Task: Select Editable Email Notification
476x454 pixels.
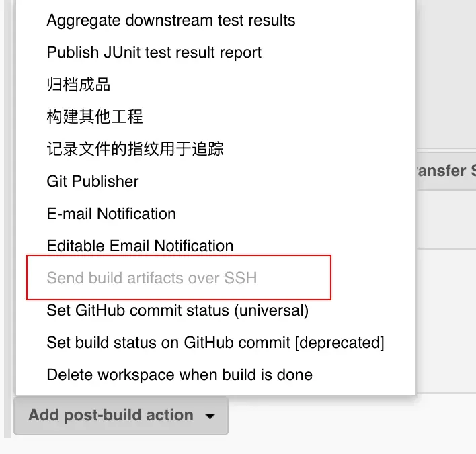Action: (140, 246)
